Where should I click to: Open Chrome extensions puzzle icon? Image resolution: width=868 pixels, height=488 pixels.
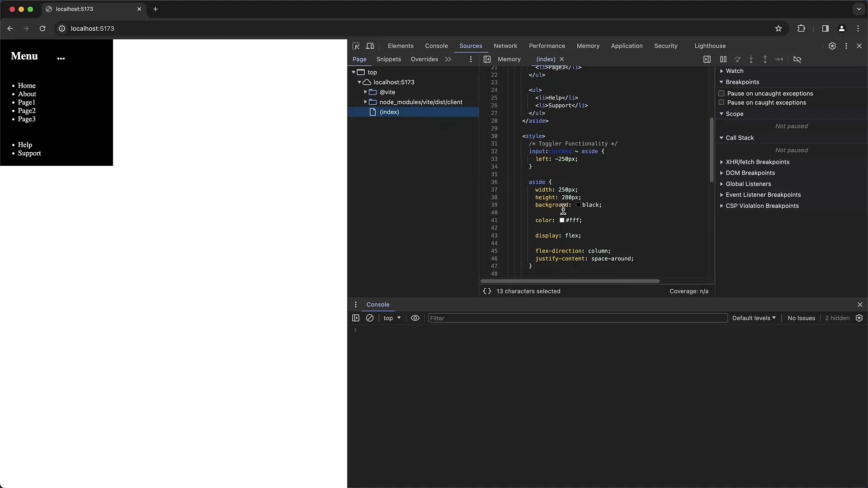click(801, 28)
